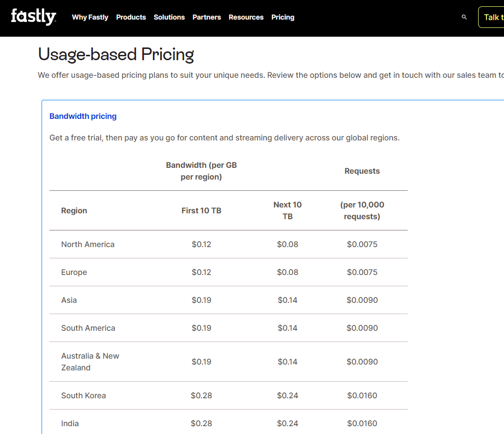Click the Requests column header
The image size is (504, 434).
tap(362, 171)
